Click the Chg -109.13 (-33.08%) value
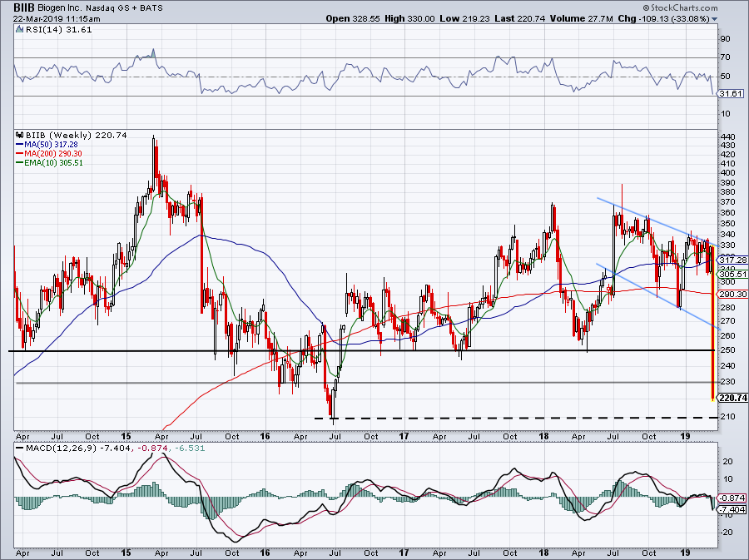749x560 pixels. [x=664, y=18]
